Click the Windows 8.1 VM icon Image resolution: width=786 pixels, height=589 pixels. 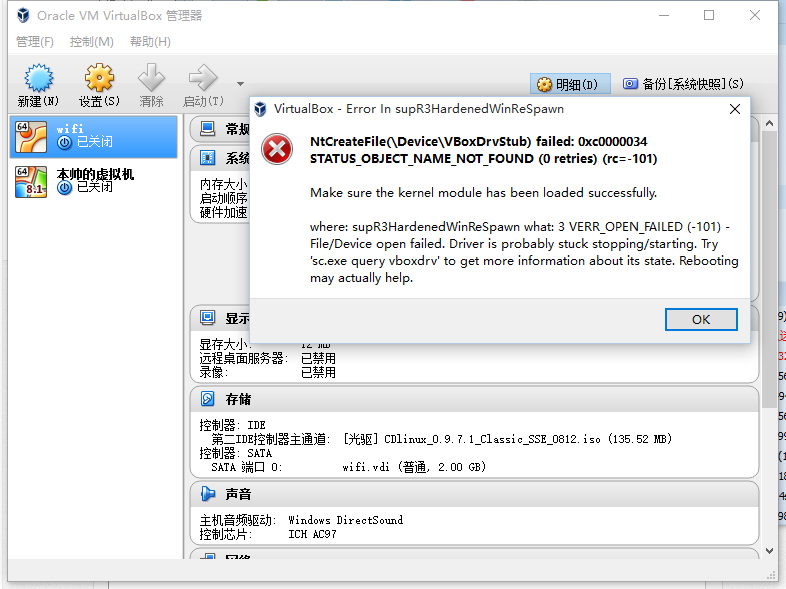point(31,181)
